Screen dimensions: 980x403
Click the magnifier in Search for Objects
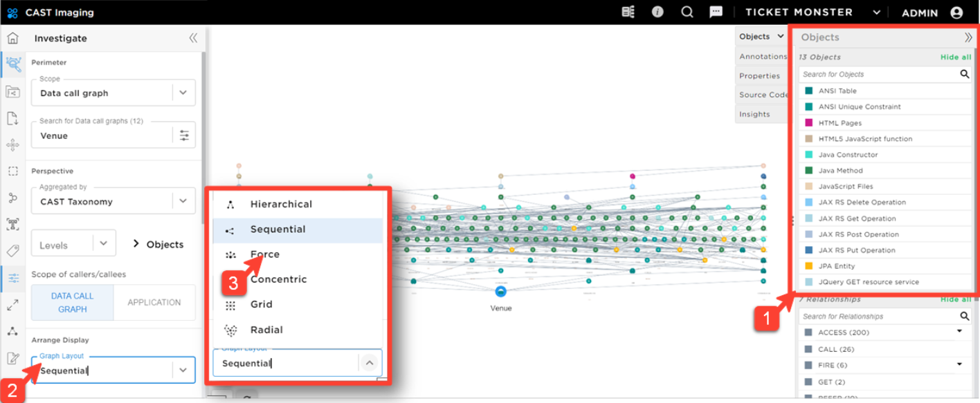tap(965, 74)
